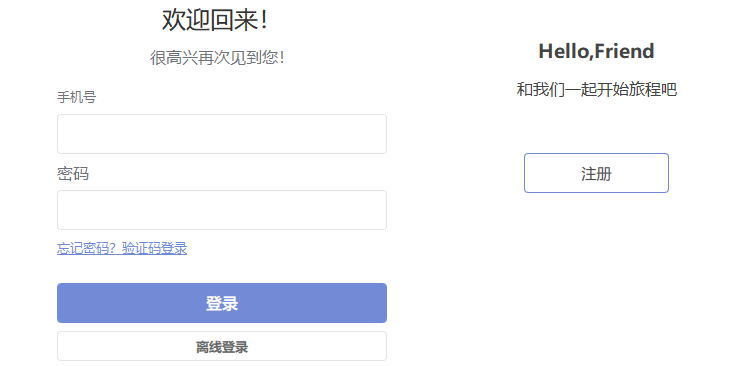The image size is (733, 366).
Task: Click the 密码 label above password box
Action: [73, 174]
